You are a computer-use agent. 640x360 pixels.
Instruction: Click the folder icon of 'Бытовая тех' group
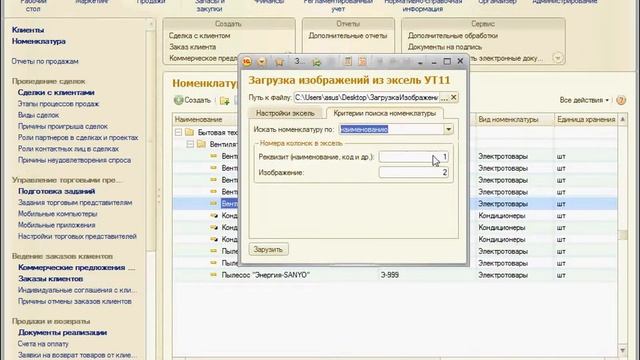pyautogui.click(x=189, y=132)
